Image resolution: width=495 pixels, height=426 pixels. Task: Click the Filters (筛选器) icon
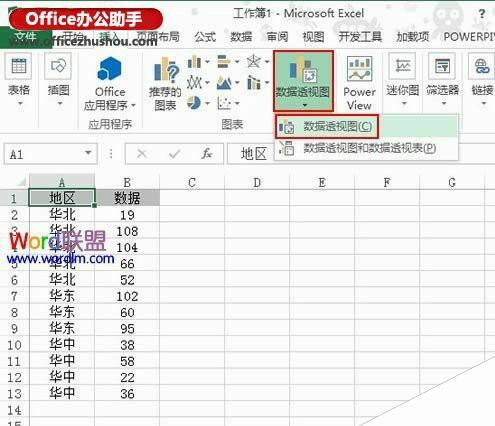click(443, 66)
